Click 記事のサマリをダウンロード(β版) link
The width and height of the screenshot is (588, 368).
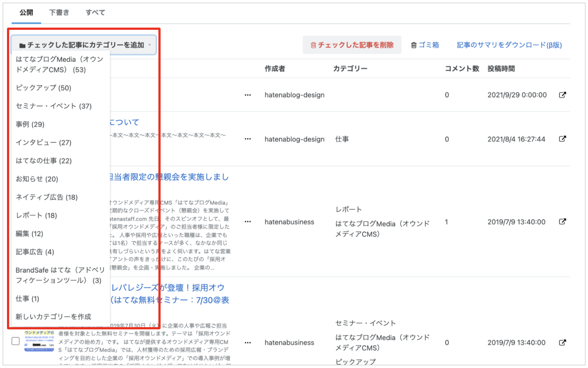[x=509, y=45]
